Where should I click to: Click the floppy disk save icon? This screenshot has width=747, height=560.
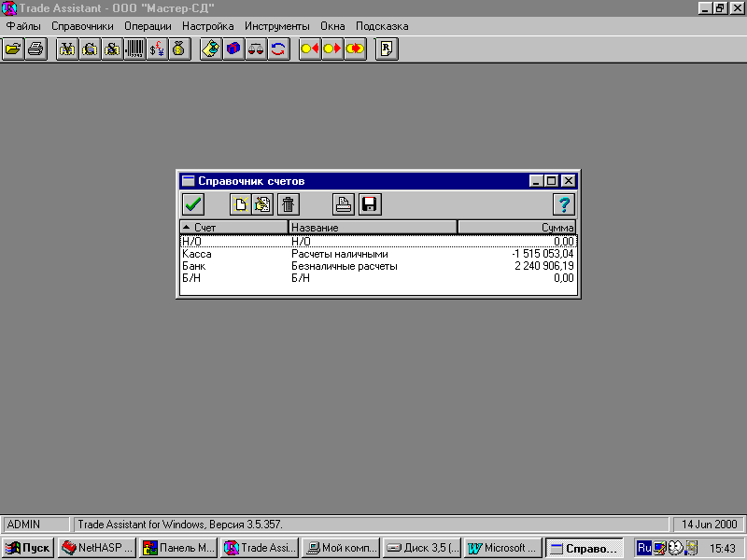370,204
